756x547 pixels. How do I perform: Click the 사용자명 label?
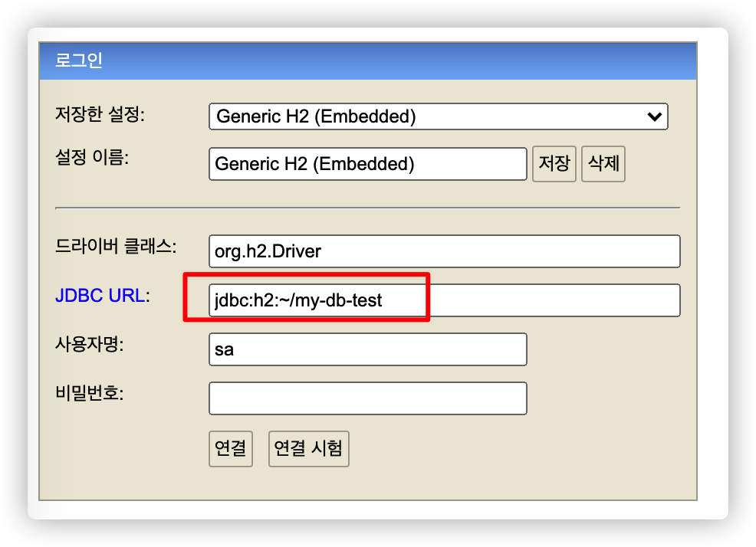tap(89, 344)
